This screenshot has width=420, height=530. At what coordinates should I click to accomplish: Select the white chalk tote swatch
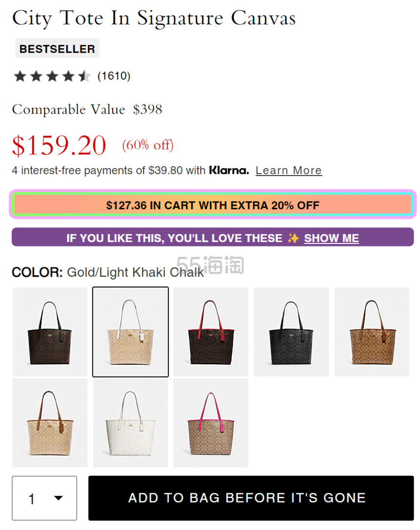click(130, 423)
